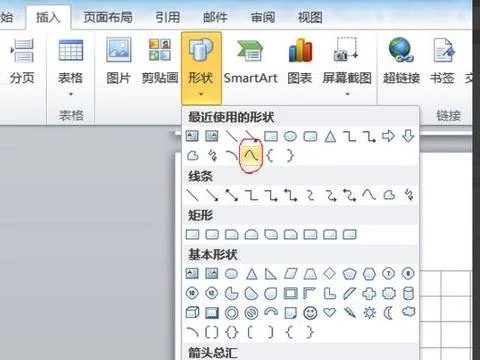Choose the rounded rectangle under 矩形
Viewport: 480px width, 360px height.
click(212, 234)
